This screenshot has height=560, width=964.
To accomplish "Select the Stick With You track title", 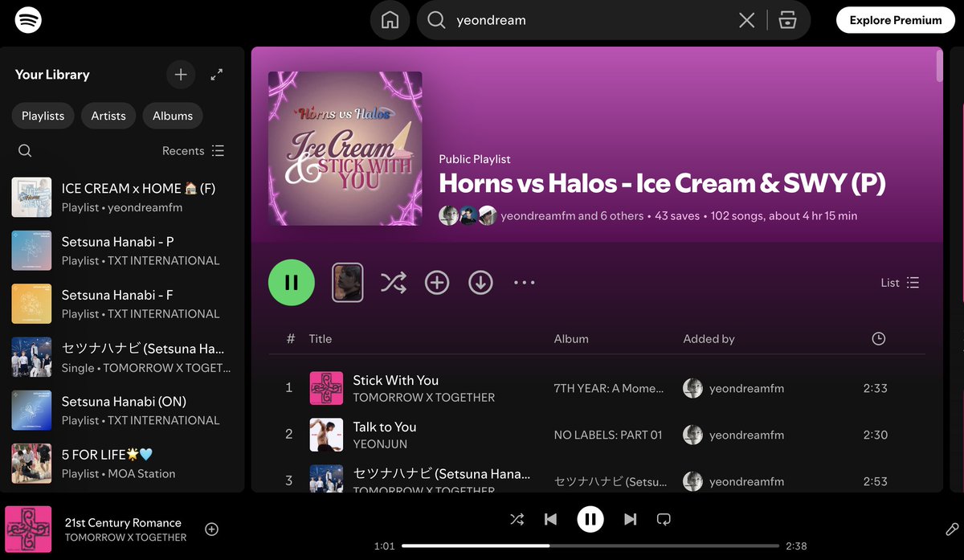I will coord(396,380).
